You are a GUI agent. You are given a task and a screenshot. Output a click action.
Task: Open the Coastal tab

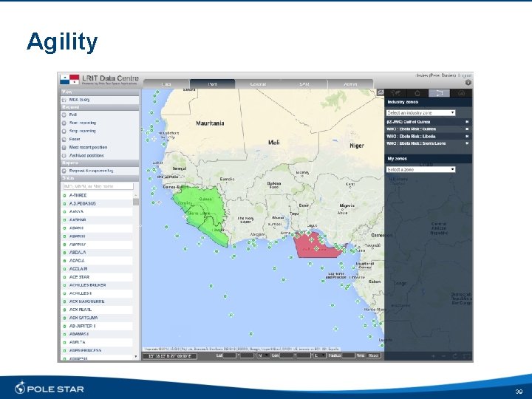pyautogui.click(x=258, y=83)
